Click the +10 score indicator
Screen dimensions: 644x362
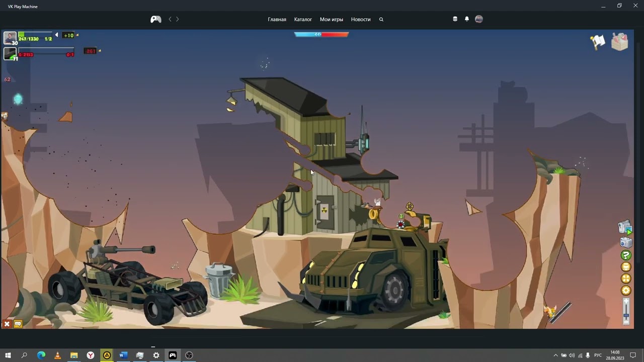coord(69,35)
